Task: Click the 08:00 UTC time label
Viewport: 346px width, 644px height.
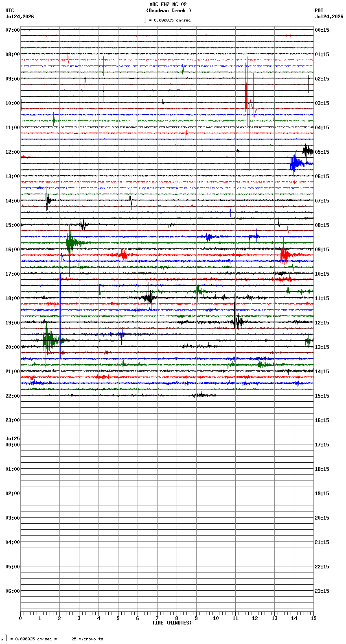Action: pos(12,54)
